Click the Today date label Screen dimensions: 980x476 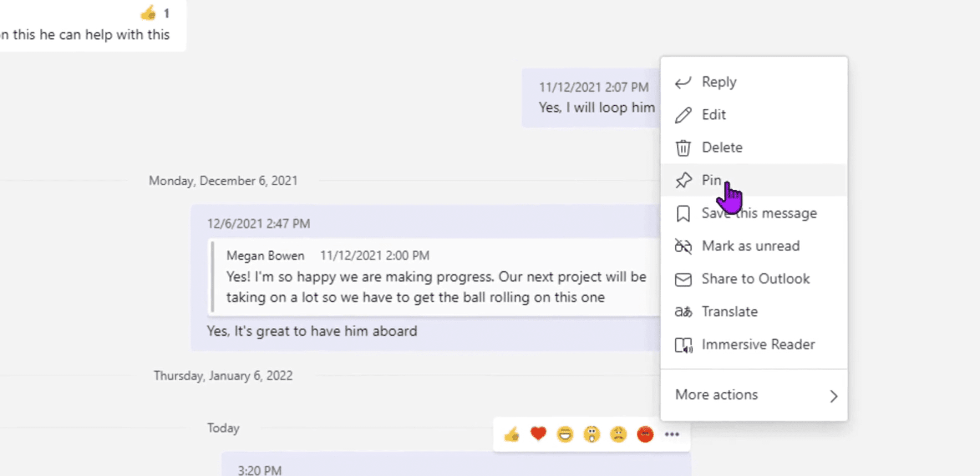click(x=223, y=428)
